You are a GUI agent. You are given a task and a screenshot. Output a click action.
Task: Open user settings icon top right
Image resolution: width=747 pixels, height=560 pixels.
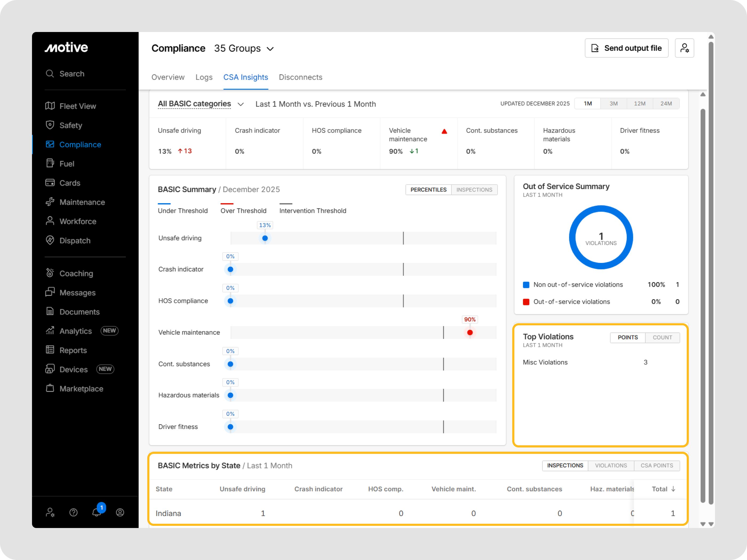(684, 48)
